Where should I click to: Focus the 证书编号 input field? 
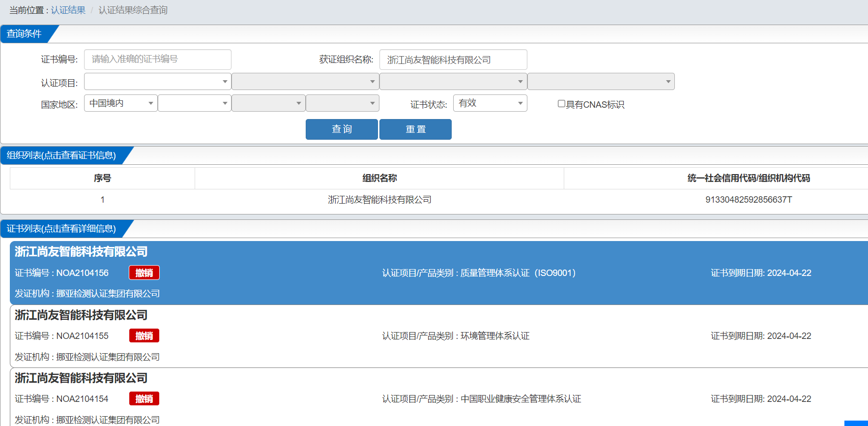pos(158,60)
